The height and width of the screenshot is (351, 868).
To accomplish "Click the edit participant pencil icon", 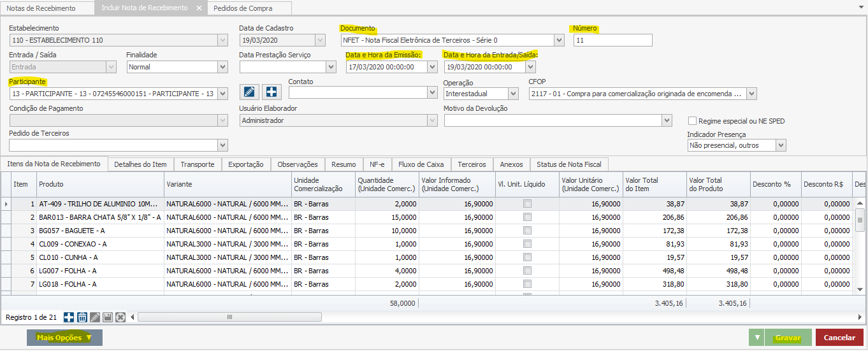I will 250,92.
